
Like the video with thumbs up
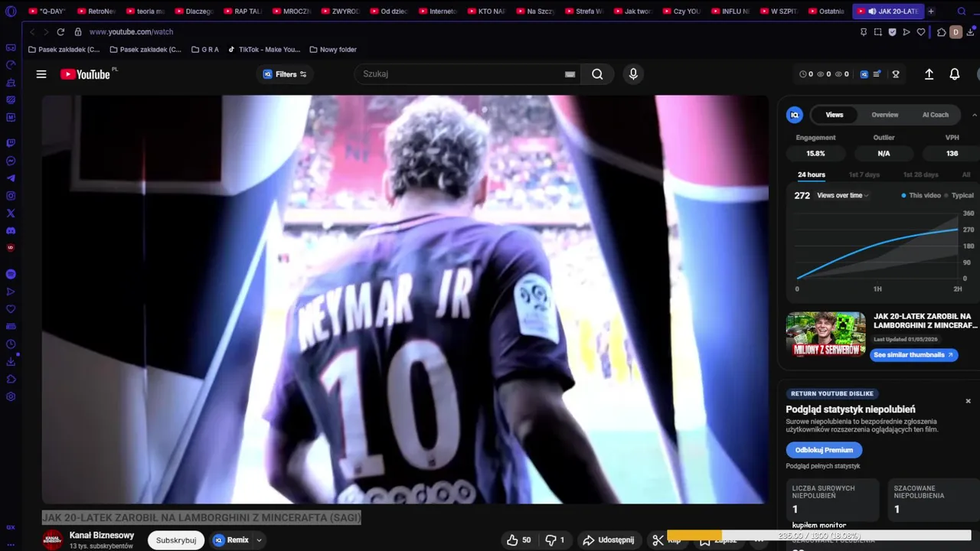click(518, 540)
